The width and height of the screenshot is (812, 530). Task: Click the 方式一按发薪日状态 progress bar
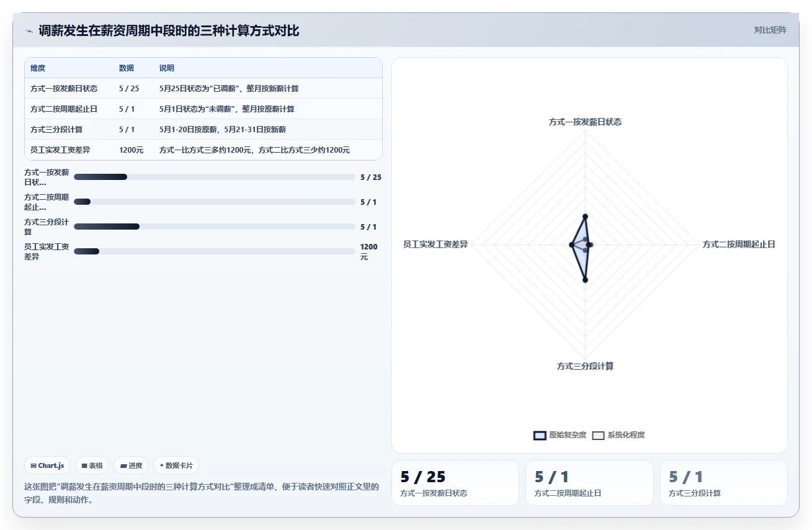pos(215,177)
